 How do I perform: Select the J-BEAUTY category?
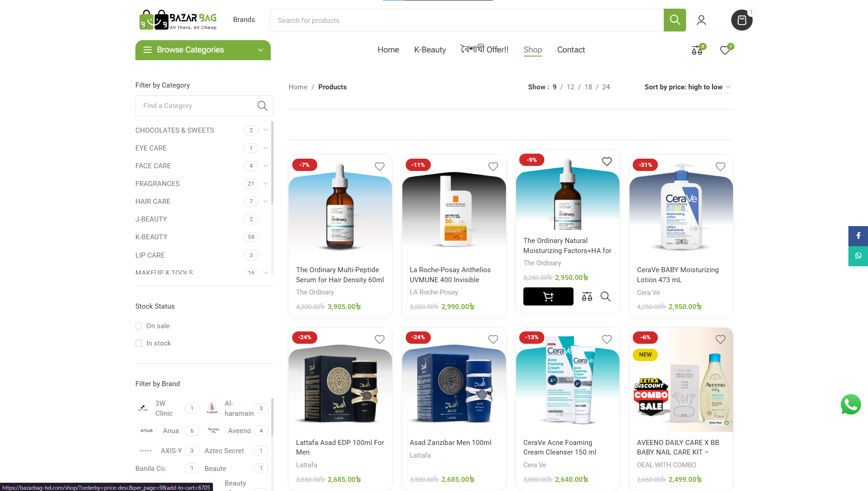[x=151, y=219]
